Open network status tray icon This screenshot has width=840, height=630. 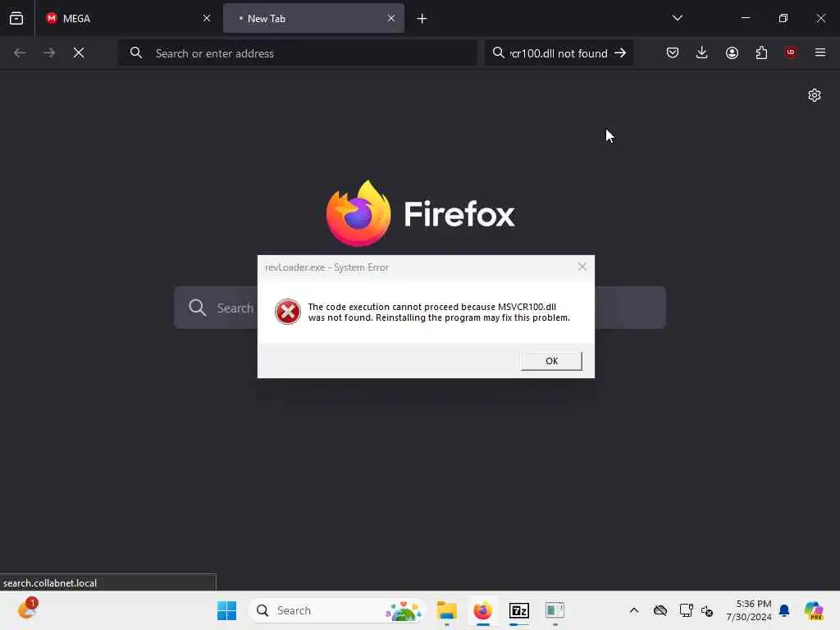pos(686,610)
